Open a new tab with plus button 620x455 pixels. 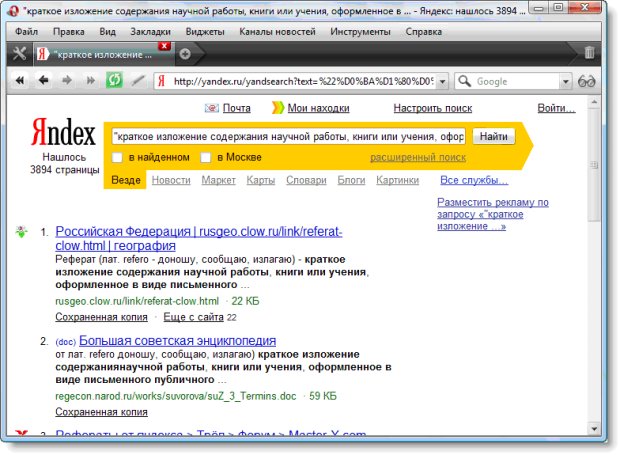point(185,54)
